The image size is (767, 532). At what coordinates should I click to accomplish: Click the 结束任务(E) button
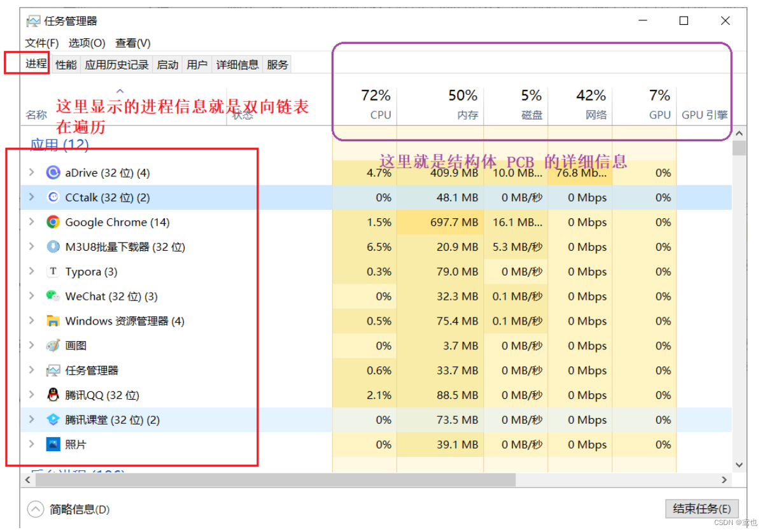701,508
